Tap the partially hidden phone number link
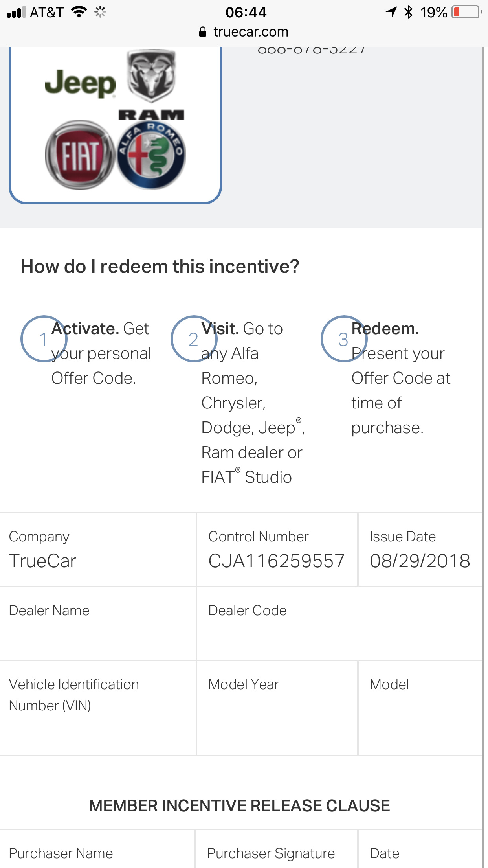This screenshot has height=868, width=488. [x=312, y=50]
